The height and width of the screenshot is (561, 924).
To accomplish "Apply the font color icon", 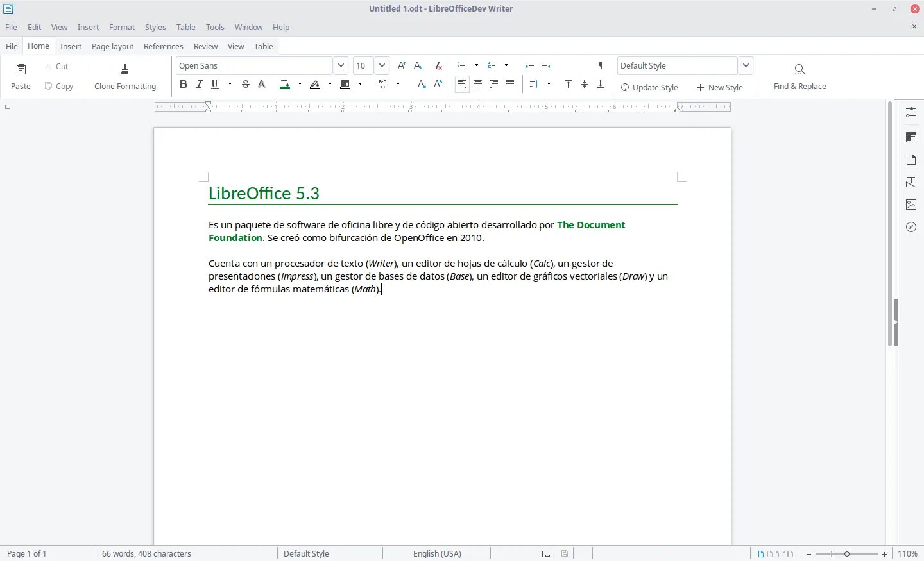I will 285,85.
